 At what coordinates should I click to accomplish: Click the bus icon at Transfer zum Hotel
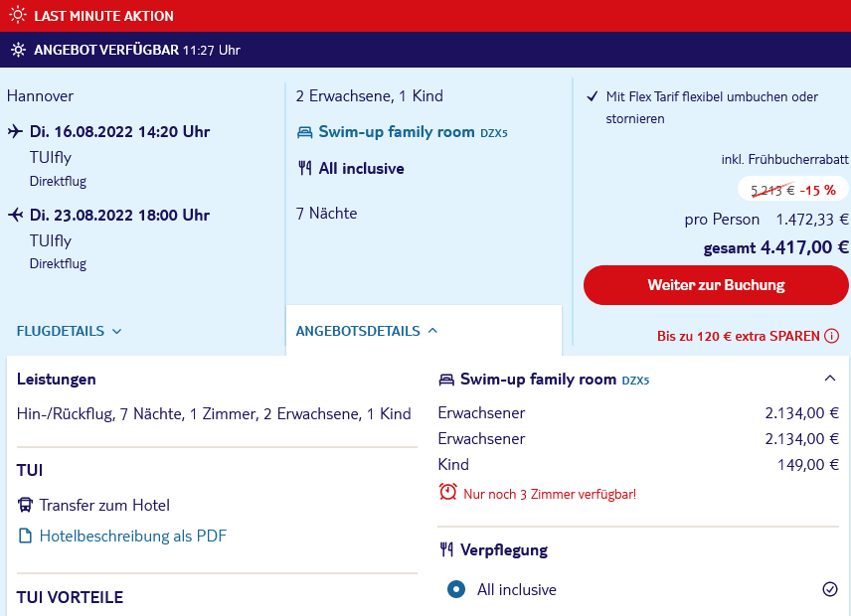[25, 505]
